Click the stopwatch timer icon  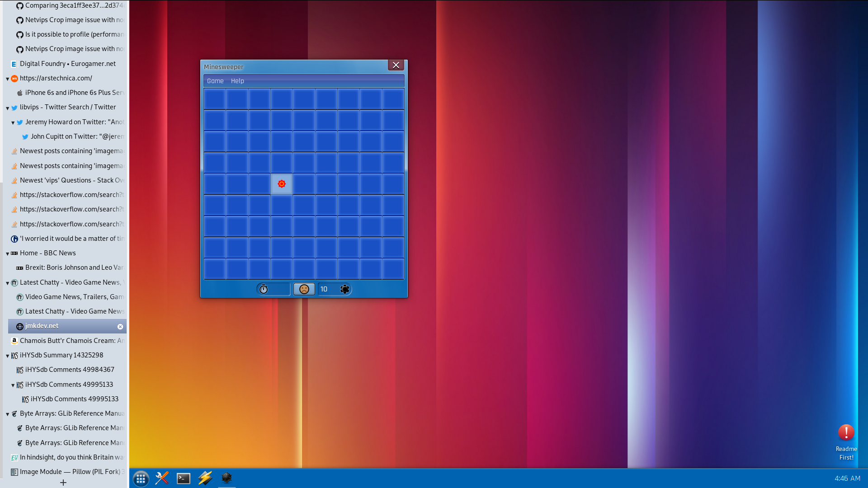coord(264,289)
